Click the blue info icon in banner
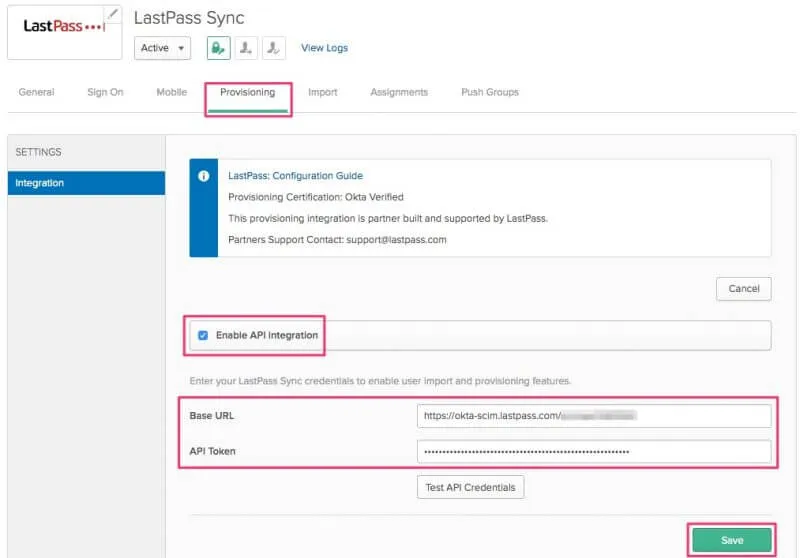800x558 pixels. click(x=204, y=176)
